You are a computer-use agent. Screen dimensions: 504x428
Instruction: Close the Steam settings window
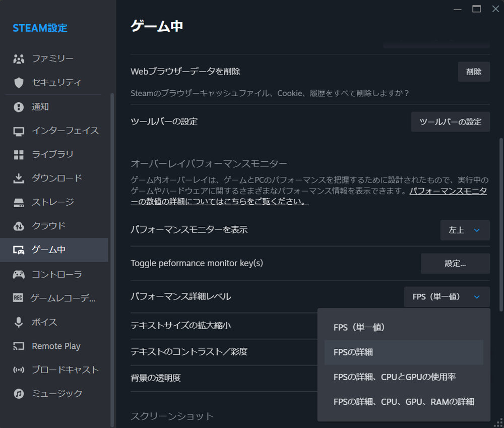(x=495, y=9)
